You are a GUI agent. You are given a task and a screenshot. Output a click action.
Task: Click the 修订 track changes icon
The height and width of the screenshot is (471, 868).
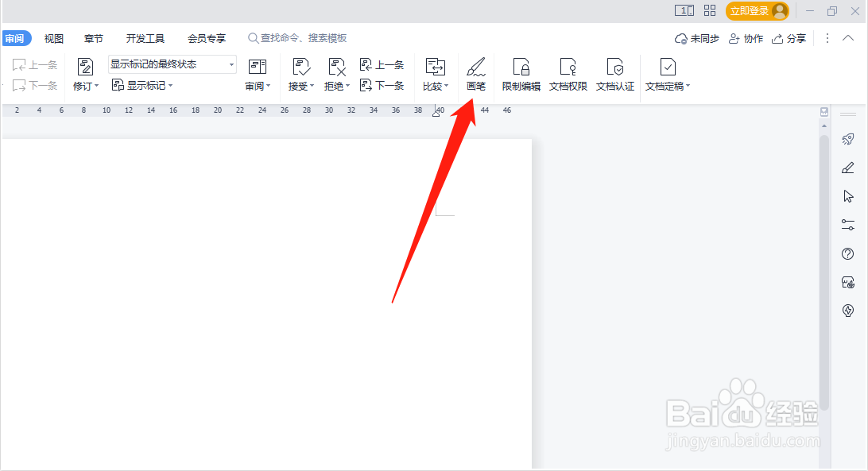(x=85, y=67)
